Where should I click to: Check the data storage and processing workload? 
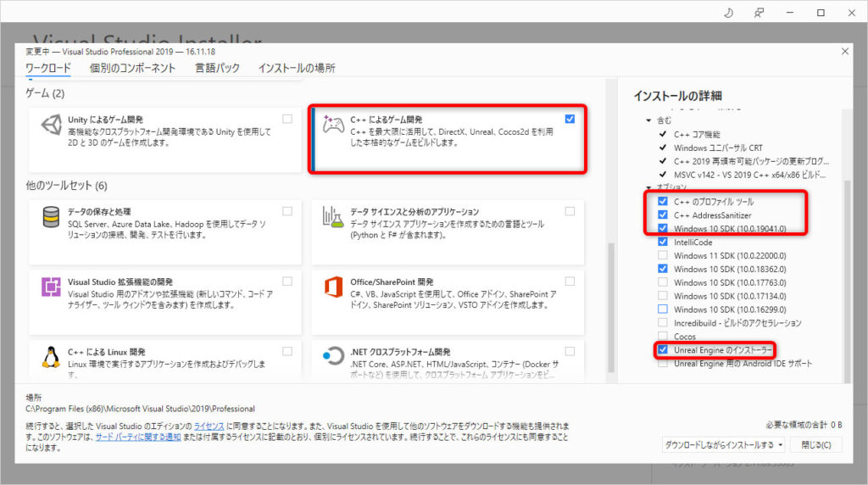287,211
